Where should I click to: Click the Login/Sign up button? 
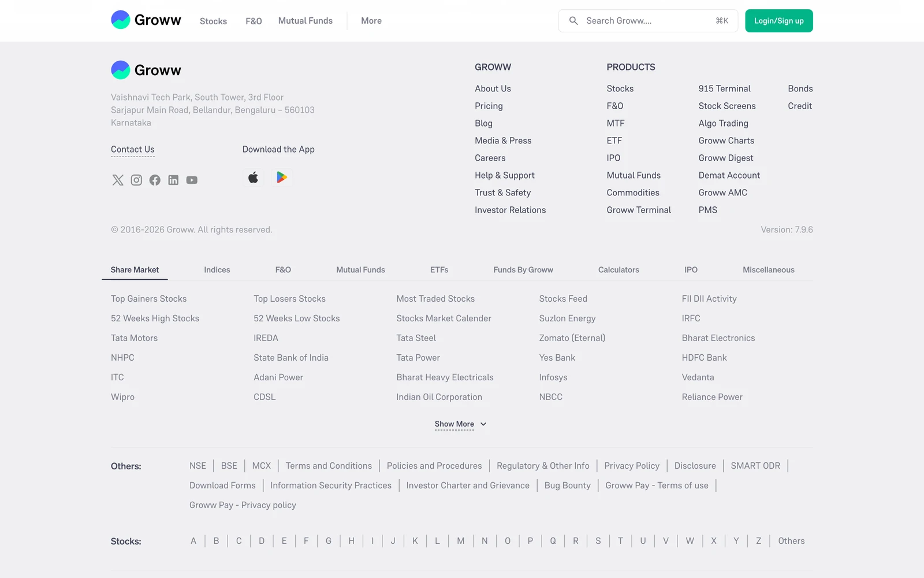(779, 21)
